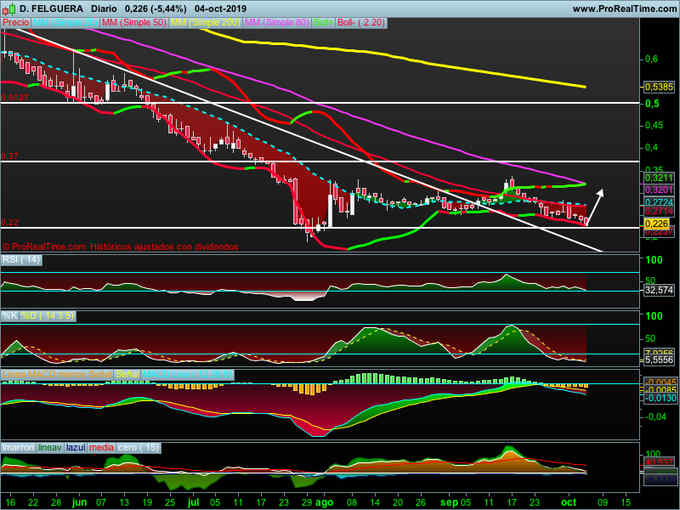Click the 0,37 horizontal level label
The image size is (680, 510).
point(10,156)
